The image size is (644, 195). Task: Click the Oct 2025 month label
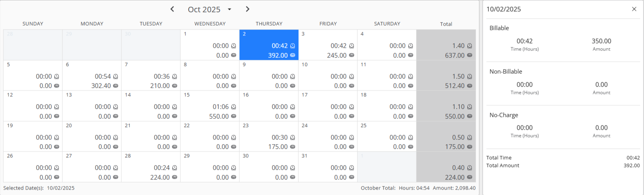click(204, 9)
